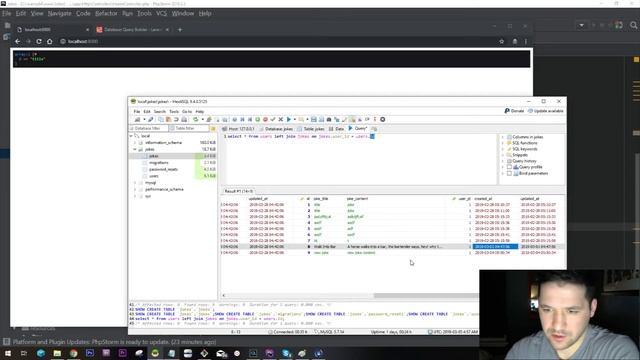Open HeidiSQL Tools menu

174,111
